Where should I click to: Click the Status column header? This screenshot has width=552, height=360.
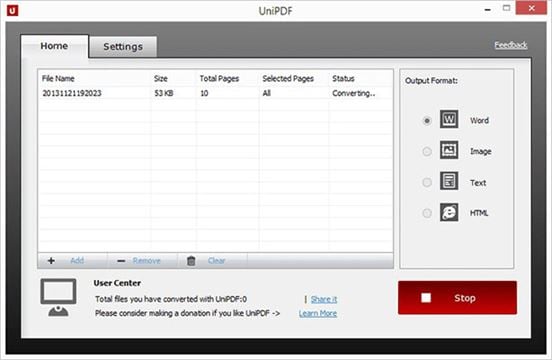pyautogui.click(x=343, y=78)
